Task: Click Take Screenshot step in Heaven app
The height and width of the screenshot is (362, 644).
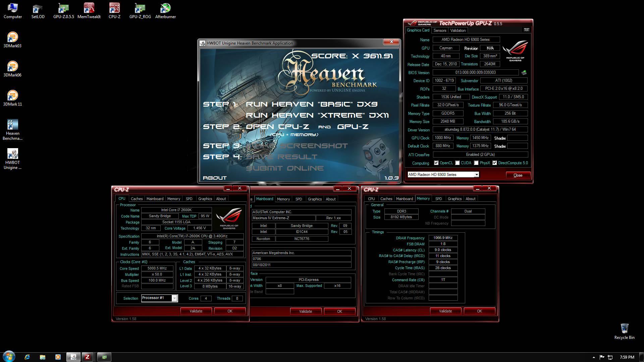Action: [297, 146]
